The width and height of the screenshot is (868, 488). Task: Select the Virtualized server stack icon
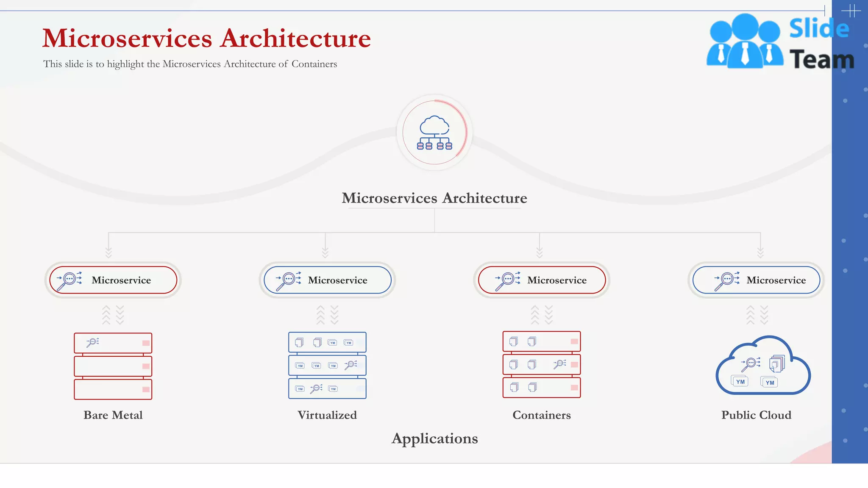[327, 365]
